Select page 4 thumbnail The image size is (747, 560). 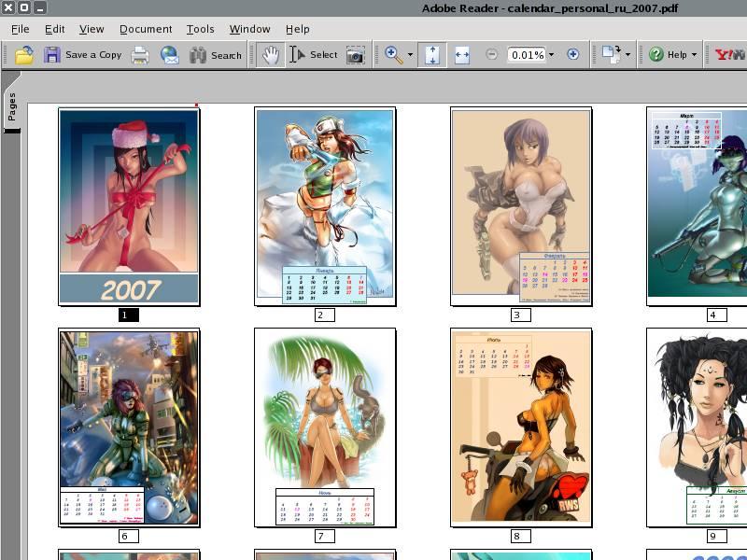(697, 206)
